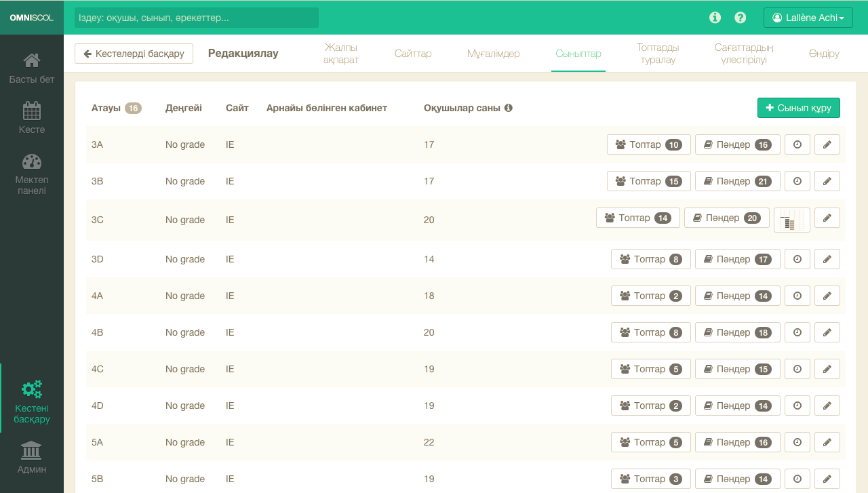The height and width of the screenshot is (493, 868).
Task: Open Пәндер for class 5A
Action: tap(737, 442)
